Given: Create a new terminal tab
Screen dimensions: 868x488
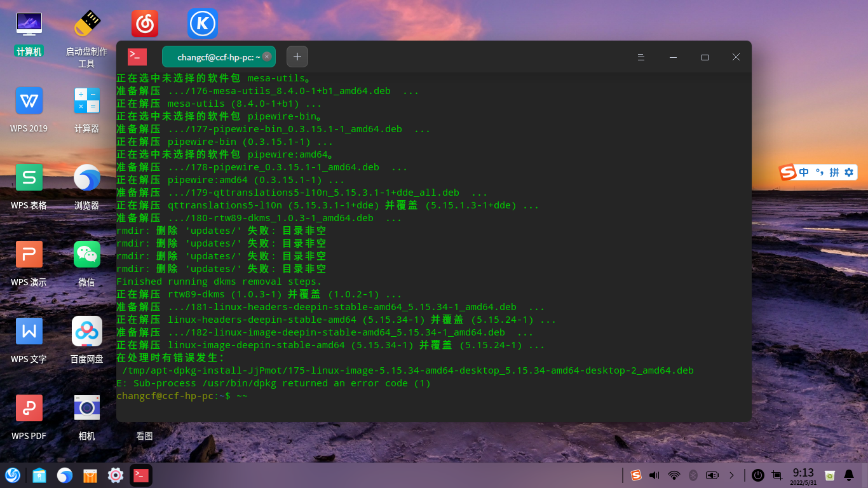Looking at the screenshot, I should pyautogui.click(x=297, y=57).
